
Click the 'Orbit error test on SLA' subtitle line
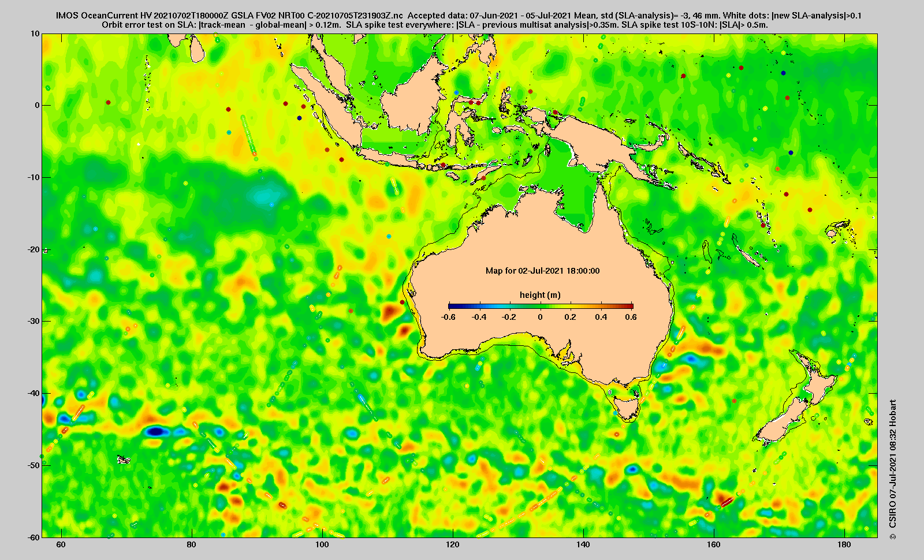click(435, 25)
